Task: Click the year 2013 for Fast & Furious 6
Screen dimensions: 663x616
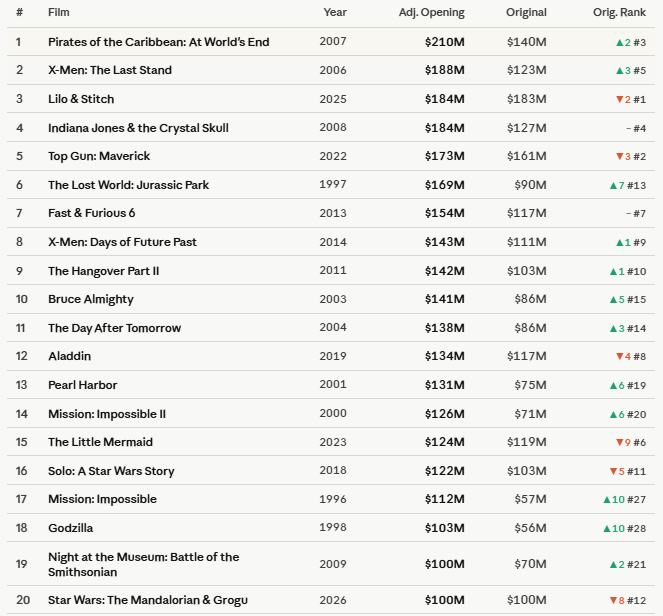Action: click(x=333, y=213)
